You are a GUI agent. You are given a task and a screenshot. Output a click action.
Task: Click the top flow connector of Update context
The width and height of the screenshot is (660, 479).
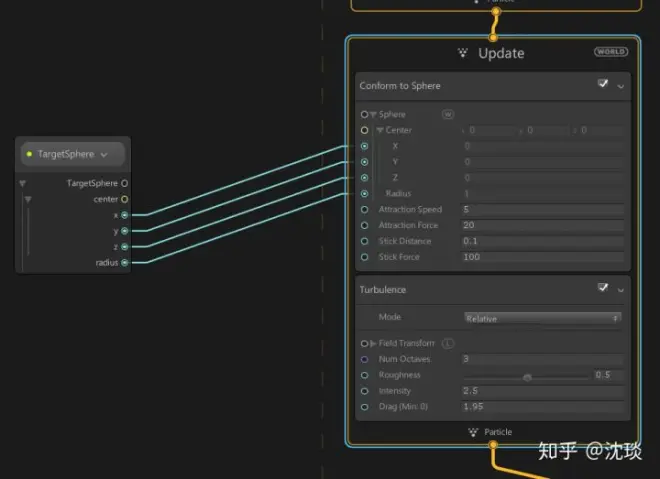tap(493, 38)
